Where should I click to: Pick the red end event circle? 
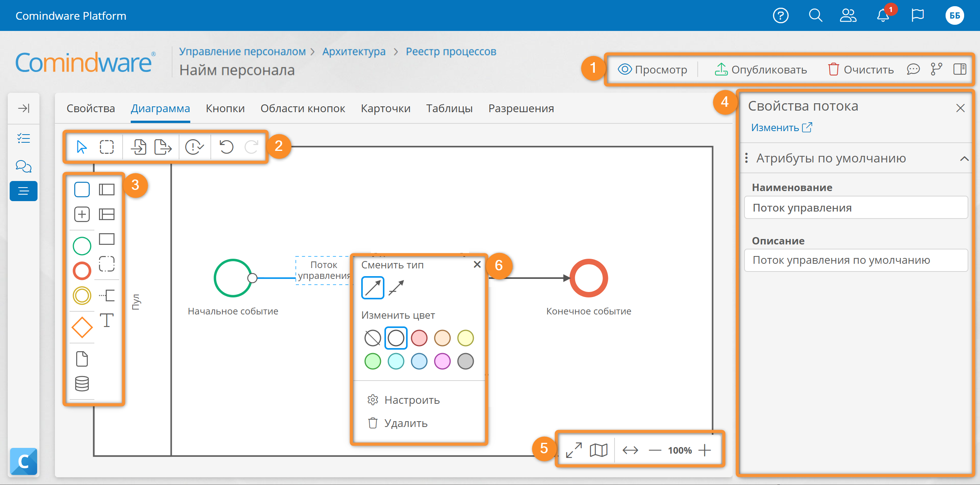82,271
